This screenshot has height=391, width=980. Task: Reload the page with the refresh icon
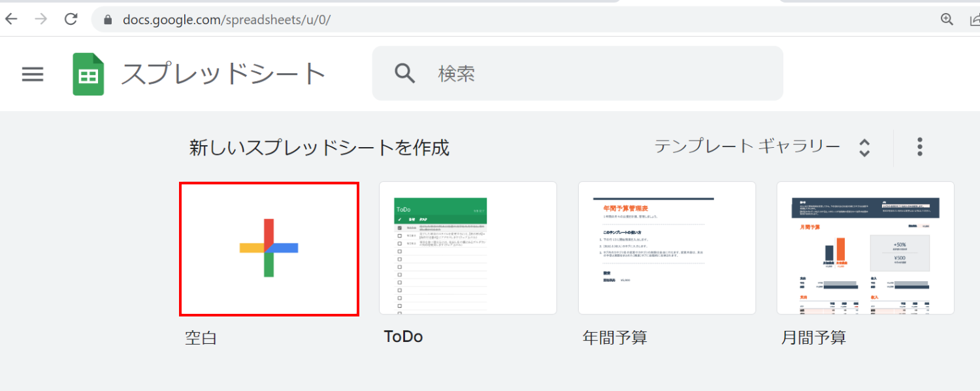71,19
